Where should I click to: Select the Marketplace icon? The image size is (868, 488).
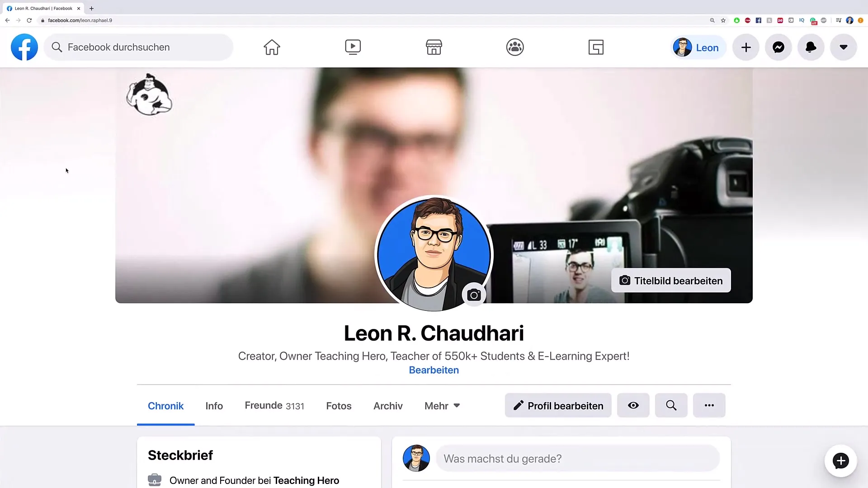[x=434, y=47]
